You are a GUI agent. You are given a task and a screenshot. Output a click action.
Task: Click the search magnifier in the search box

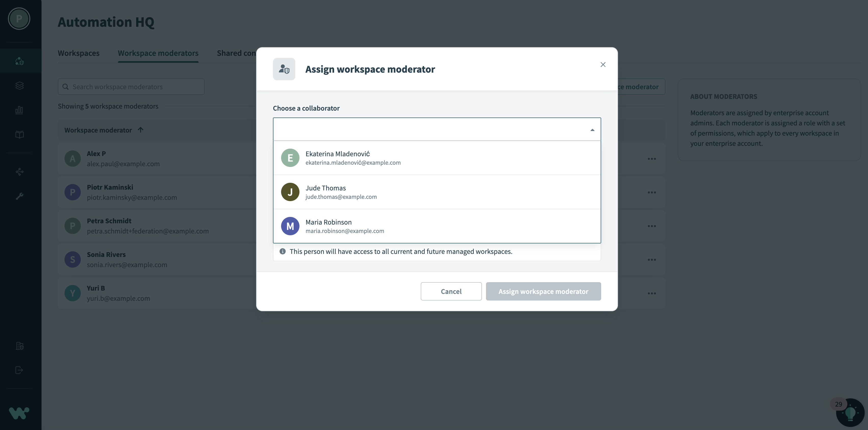[66, 87]
